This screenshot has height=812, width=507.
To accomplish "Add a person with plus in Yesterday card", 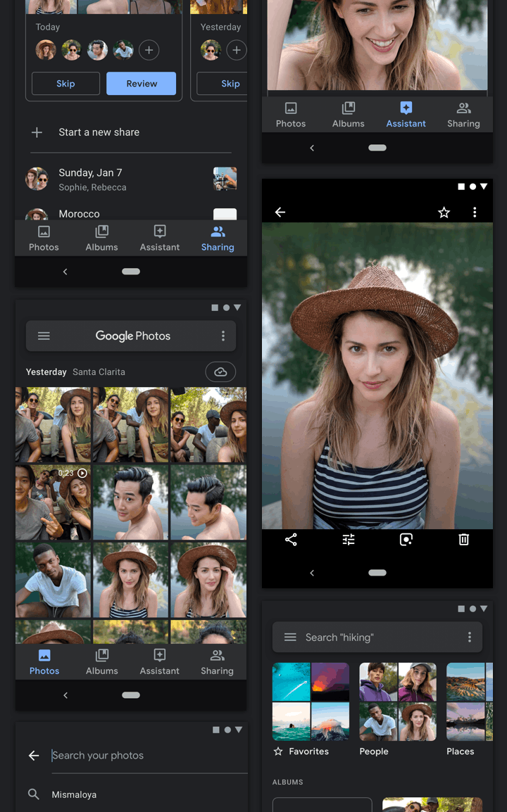I will click(x=237, y=50).
